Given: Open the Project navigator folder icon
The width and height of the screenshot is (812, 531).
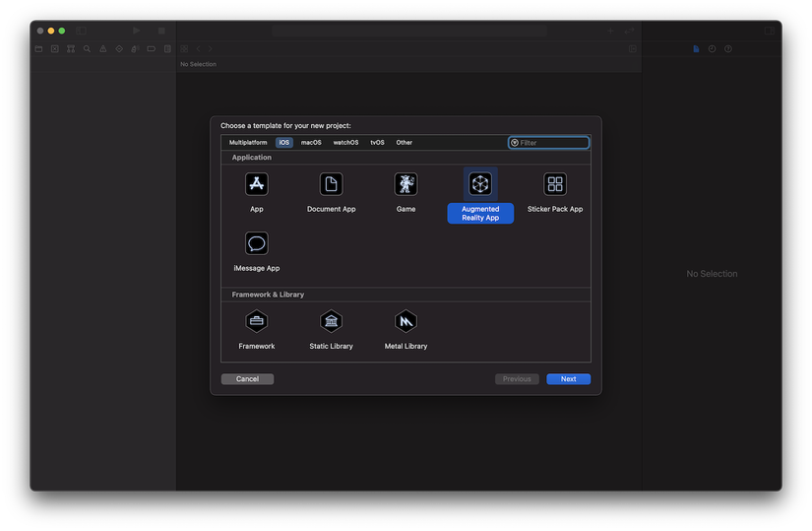Looking at the screenshot, I should point(38,48).
